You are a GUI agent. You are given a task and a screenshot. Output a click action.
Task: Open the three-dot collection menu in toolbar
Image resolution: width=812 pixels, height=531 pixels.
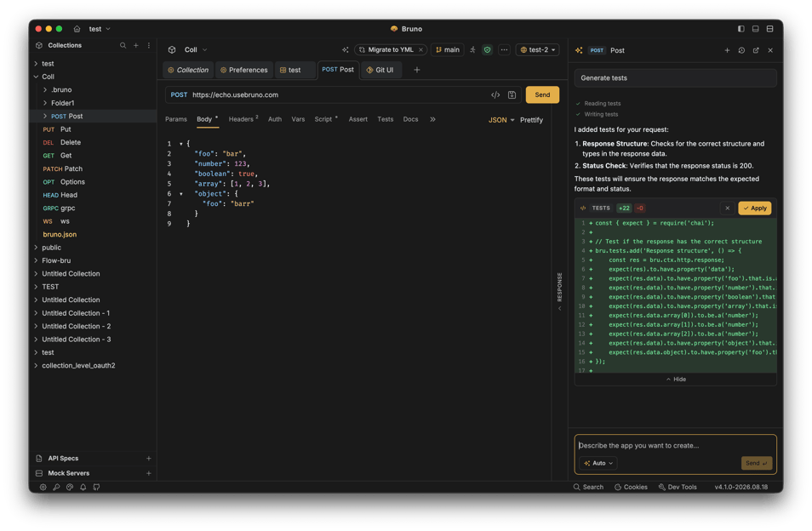[504, 49]
